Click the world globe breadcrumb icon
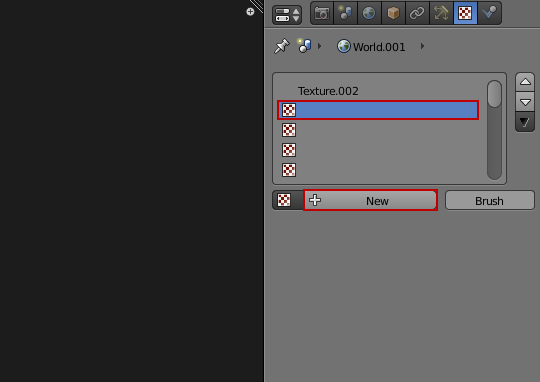 point(344,46)
